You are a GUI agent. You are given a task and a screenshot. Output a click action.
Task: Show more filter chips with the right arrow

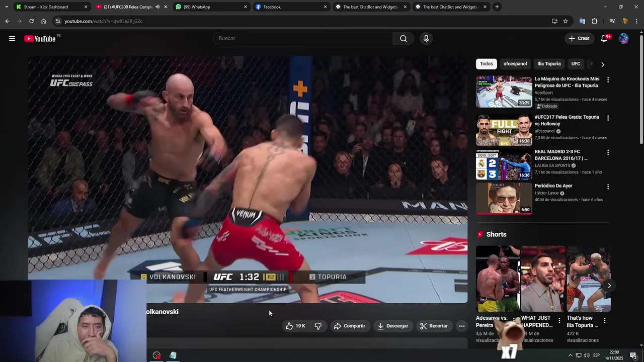pos(603,64)
